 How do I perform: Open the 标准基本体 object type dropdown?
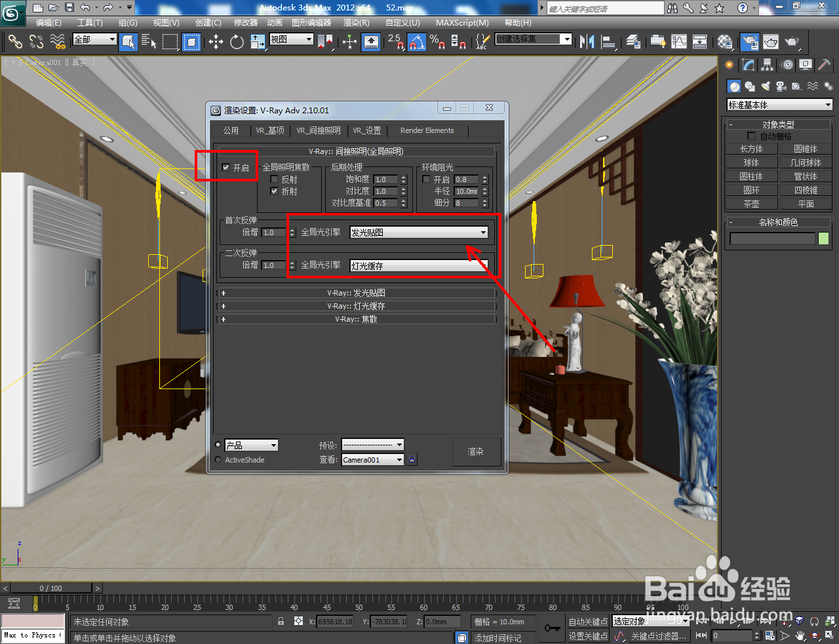click(x=779, y=105)
